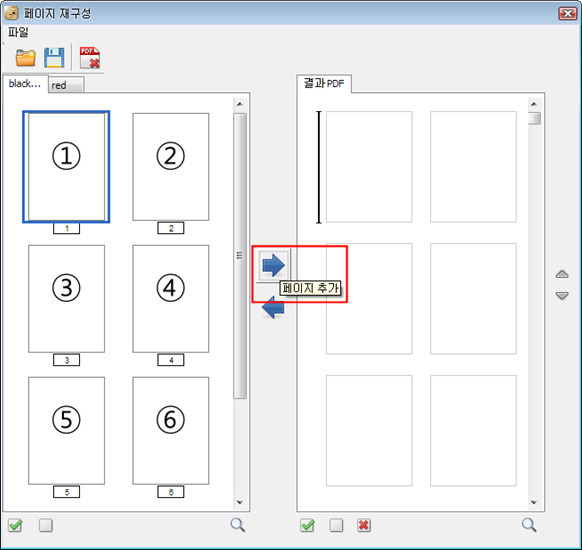Open a PDF with the folder icon

click(26, 58)
